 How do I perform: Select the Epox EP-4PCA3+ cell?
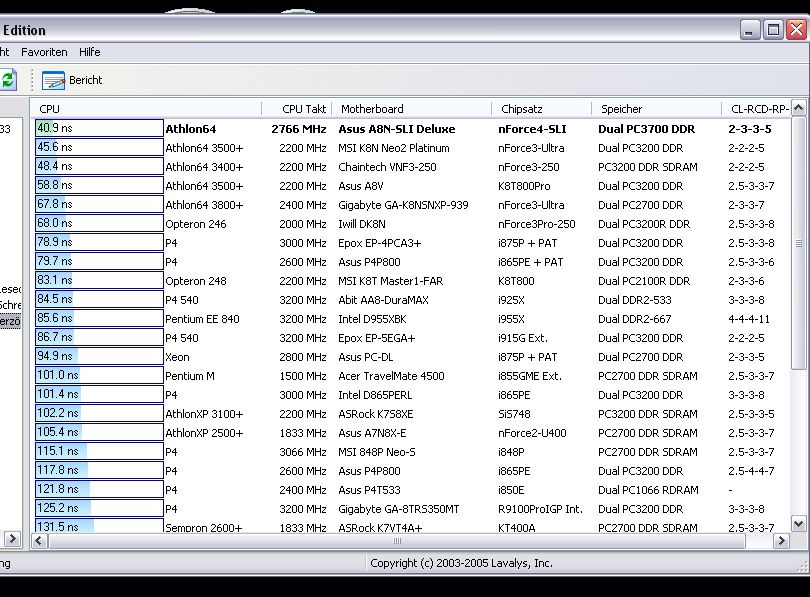coord(379,243)
